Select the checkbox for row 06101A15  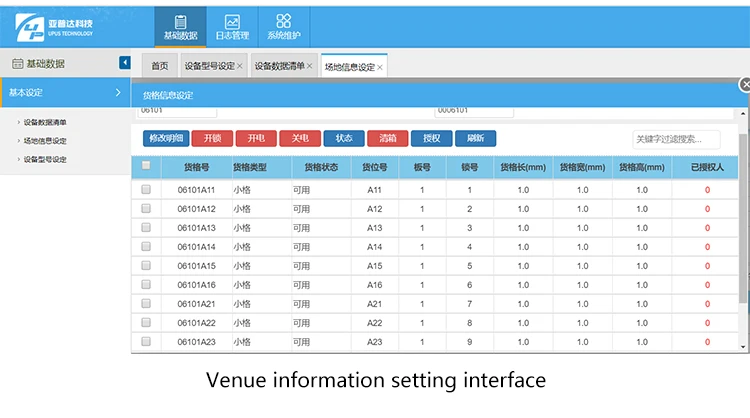coord(146,265)
